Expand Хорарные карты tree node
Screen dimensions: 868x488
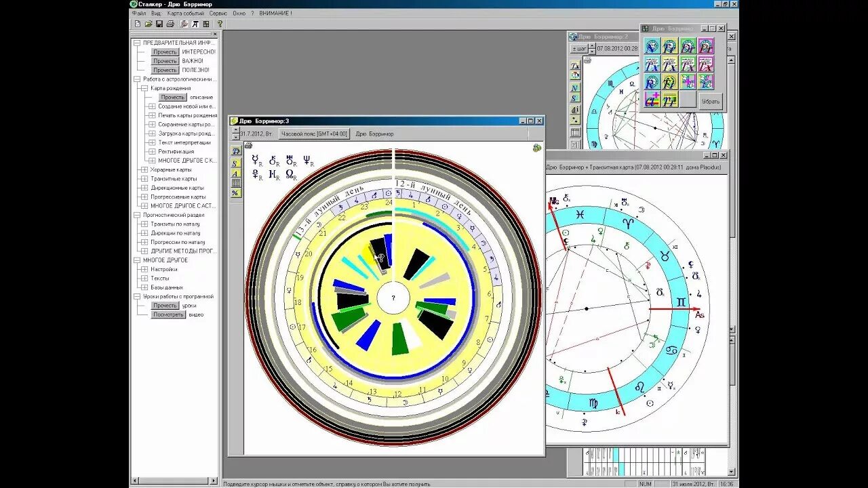coord(144,169)
